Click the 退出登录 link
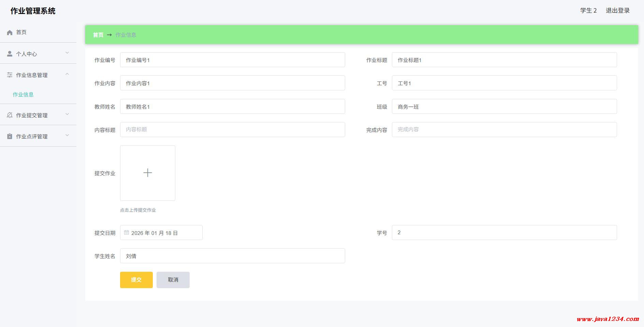 617,11
